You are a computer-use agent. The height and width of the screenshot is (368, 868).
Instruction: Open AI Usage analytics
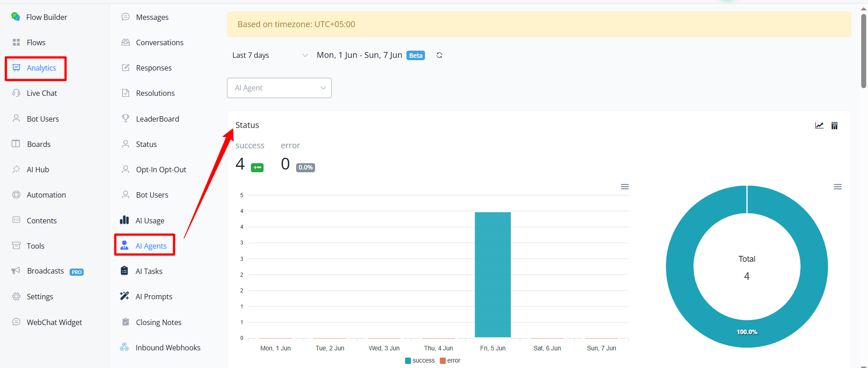pos(142,221)
